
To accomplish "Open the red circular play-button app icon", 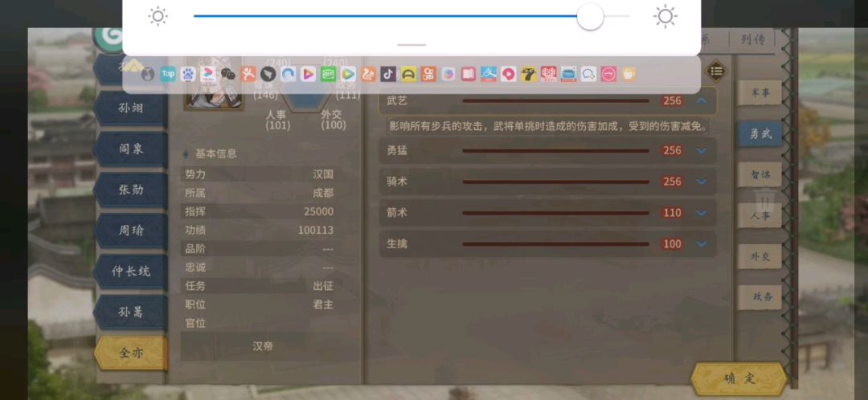I will pyautogui.click(x=508, y=74).
